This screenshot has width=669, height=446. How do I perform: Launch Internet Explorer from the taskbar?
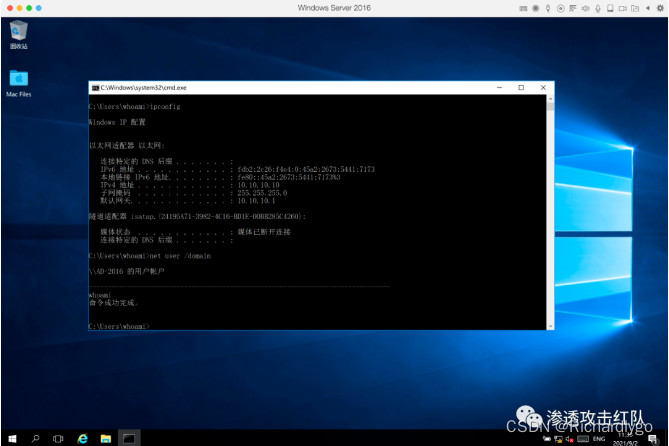[x=82, y=438]
